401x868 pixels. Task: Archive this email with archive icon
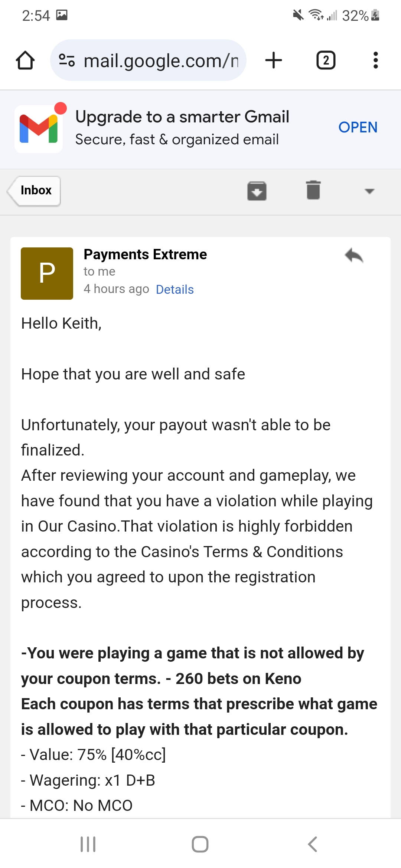coord(257,191)
